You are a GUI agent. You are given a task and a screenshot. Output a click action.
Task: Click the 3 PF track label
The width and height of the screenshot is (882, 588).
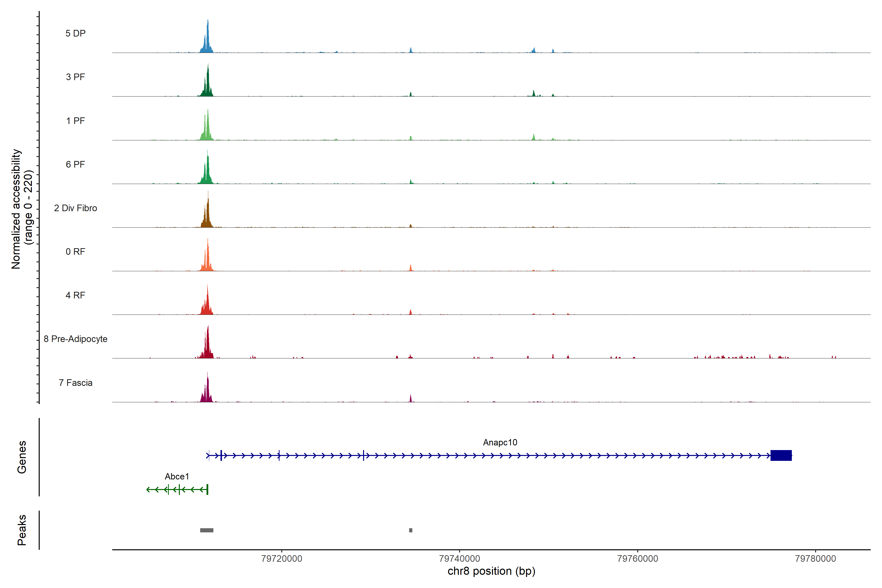75,77
